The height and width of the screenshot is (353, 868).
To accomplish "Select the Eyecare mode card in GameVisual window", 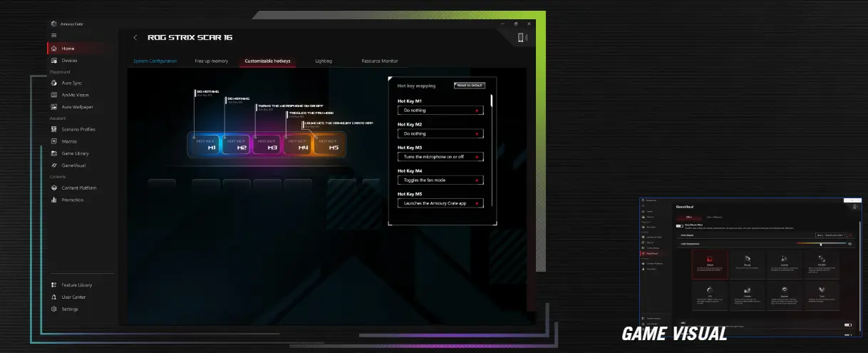I will (784, 295).
